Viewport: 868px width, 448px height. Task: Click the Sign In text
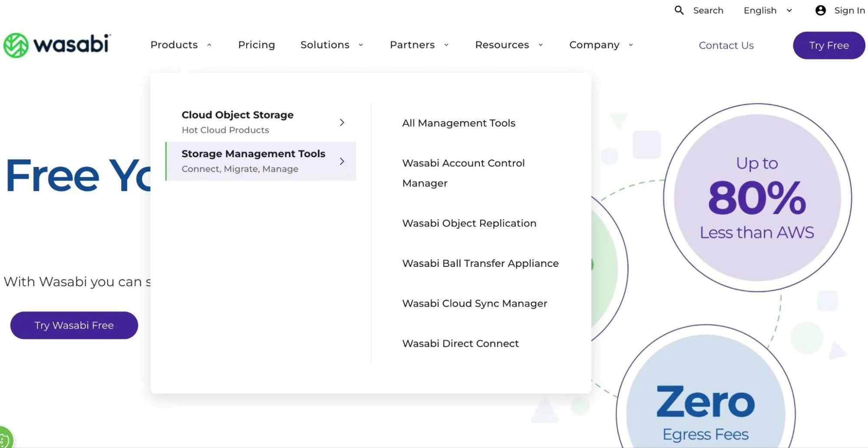(x=849, y=10)
